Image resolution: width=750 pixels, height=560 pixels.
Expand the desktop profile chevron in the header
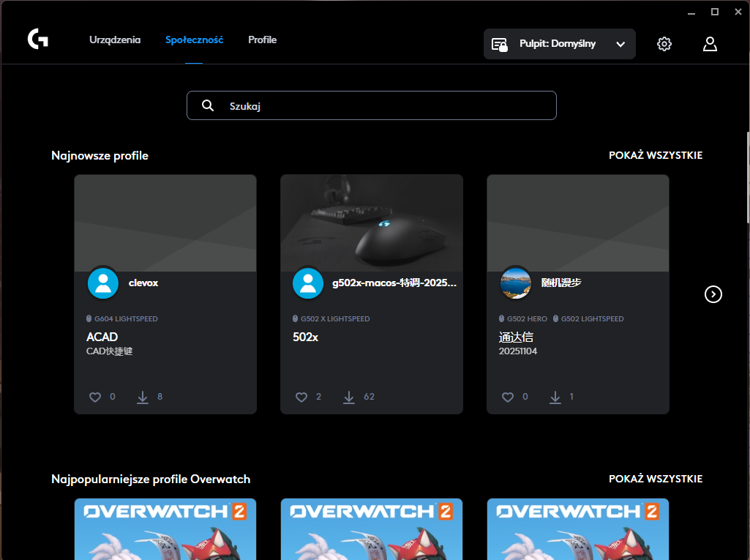(x=620, y=43)
